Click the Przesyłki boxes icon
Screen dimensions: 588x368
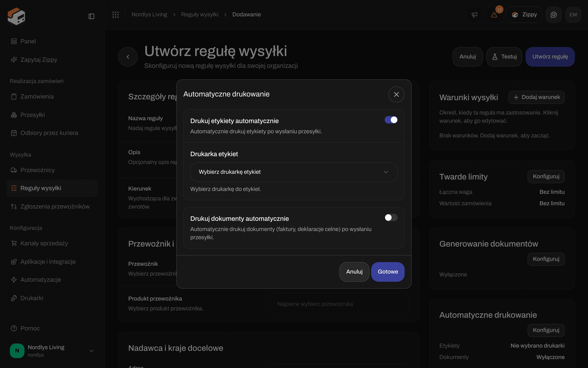(x=14, y=115)
